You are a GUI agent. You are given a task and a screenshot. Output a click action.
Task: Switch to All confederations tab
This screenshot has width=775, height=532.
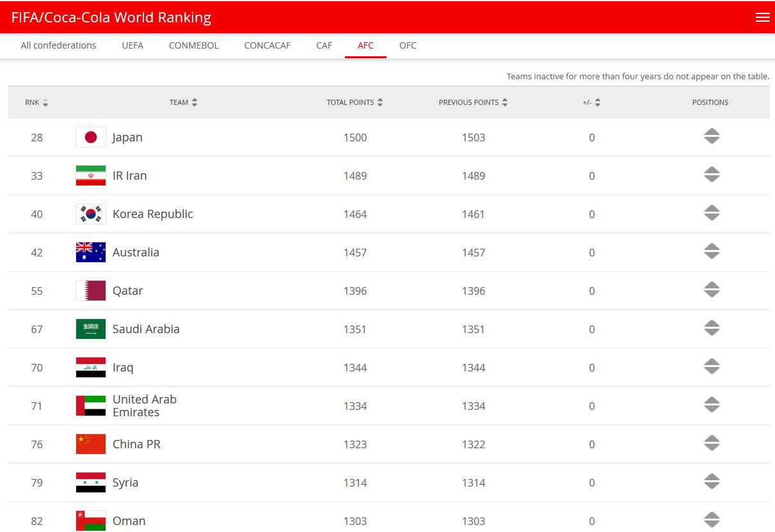point(58,45)
